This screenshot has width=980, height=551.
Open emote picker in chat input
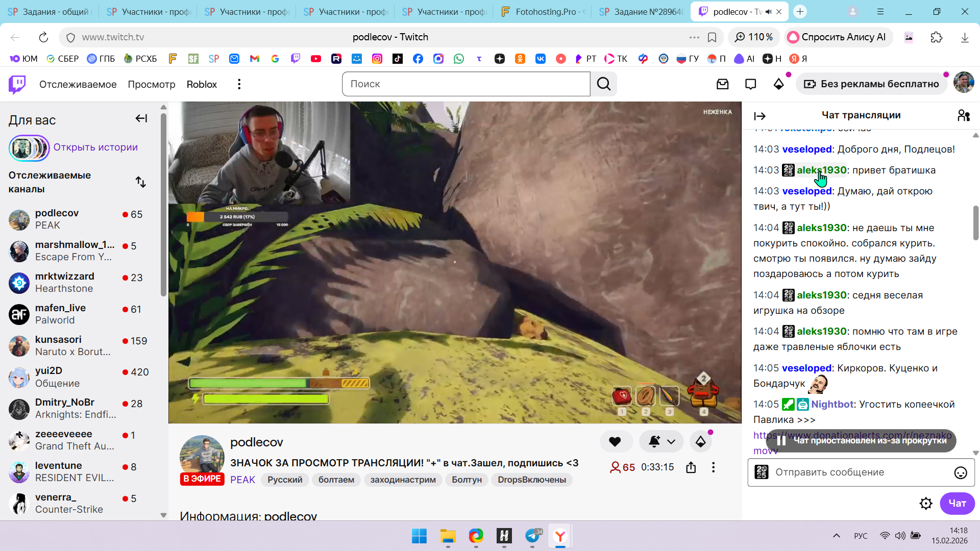coord(960,473)
